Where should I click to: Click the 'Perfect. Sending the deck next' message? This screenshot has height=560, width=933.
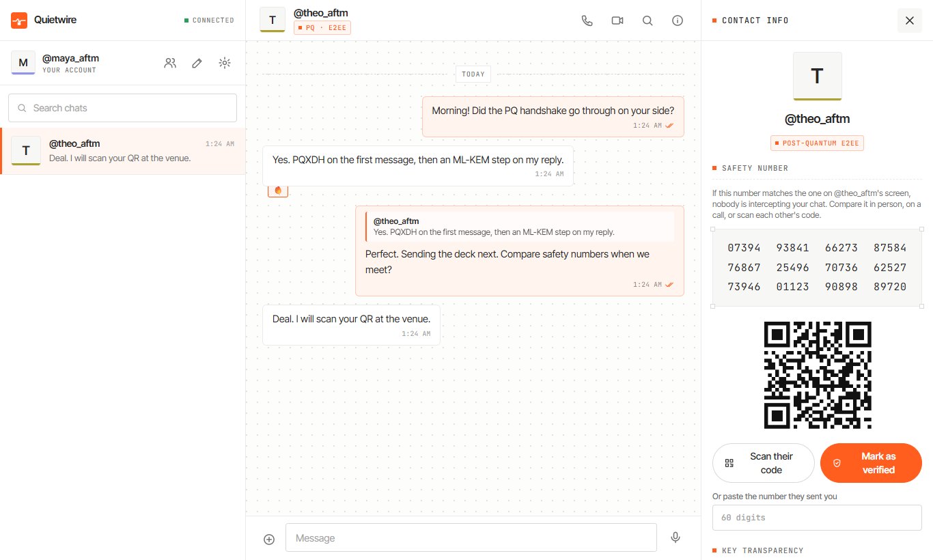pos(520,251)
